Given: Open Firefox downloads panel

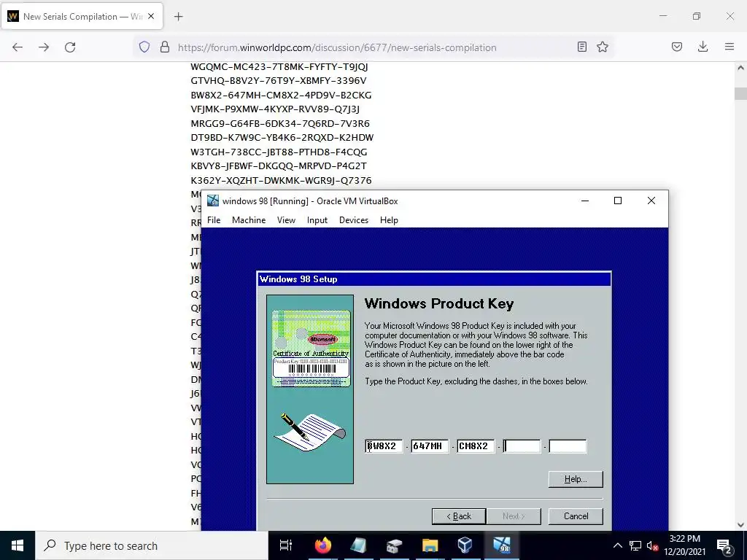Looking at the screenshot, I should [703, 47].
